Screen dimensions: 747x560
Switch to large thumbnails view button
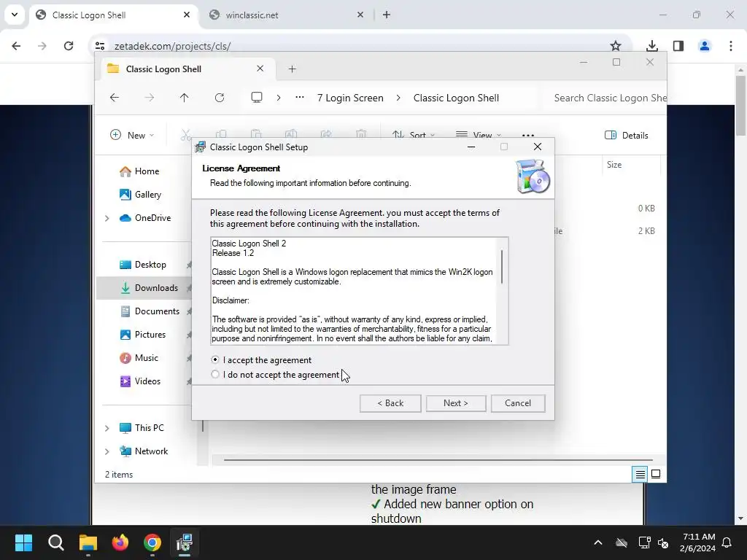[656, 474]
